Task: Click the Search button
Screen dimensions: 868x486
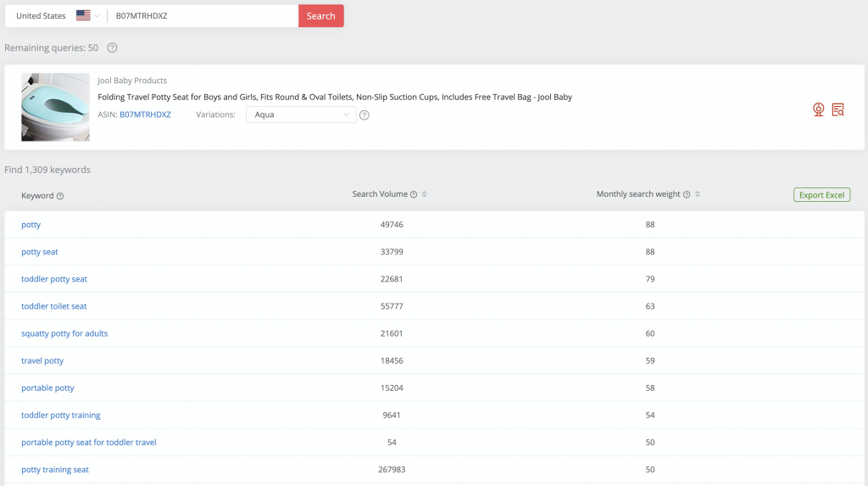Action: tap(321, 16)
